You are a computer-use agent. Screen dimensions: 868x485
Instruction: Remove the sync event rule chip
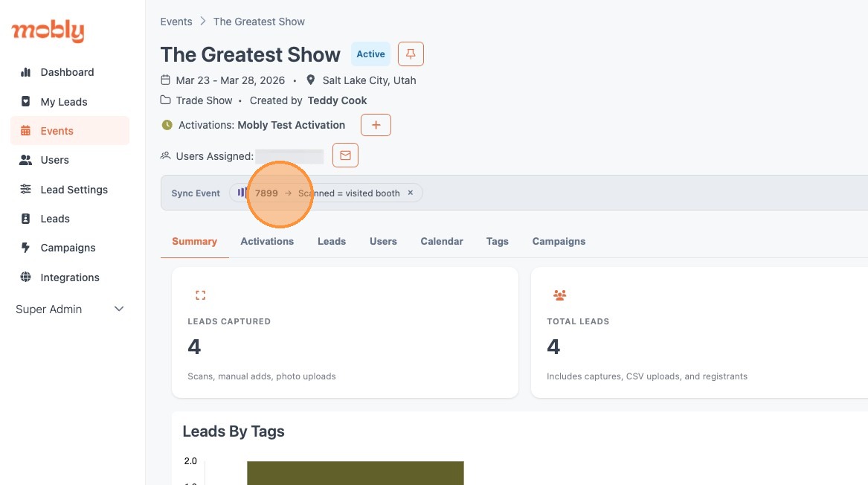point(410,193)
